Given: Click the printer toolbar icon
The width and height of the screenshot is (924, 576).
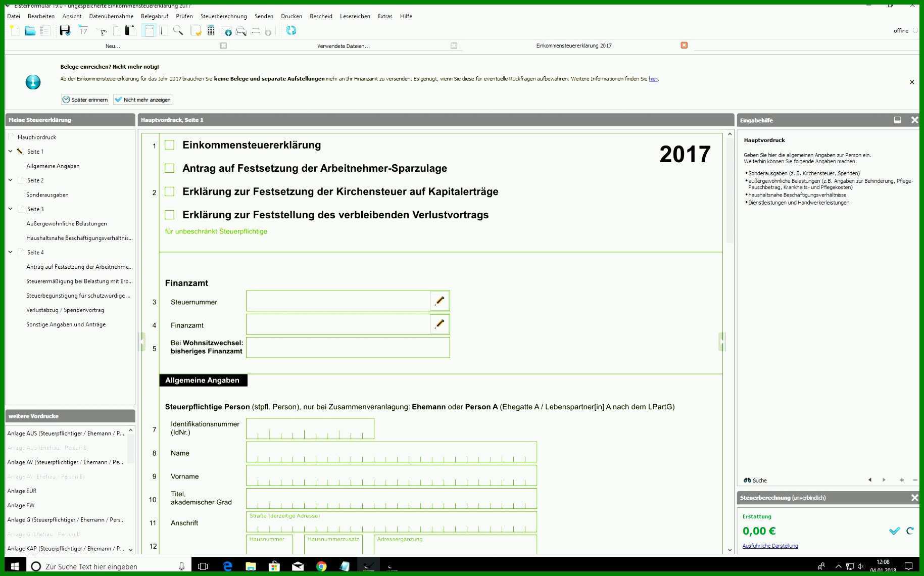Looking at the screenshot, I should click(255, 31).
